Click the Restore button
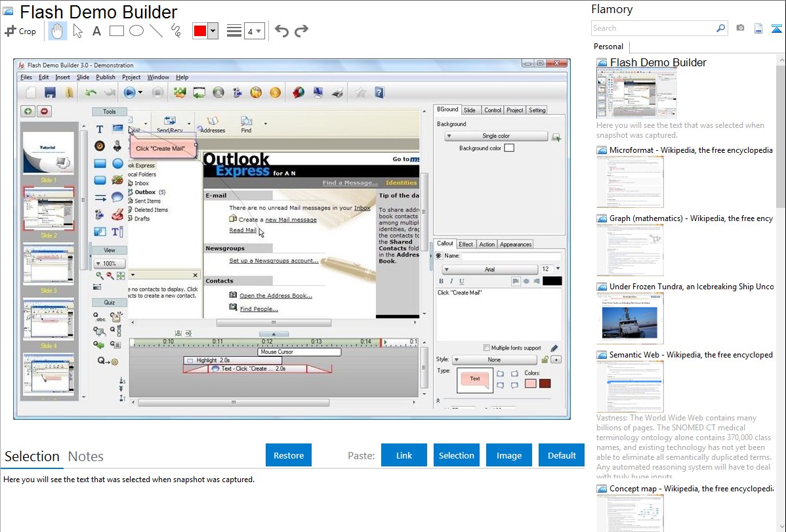The width and height of the screenshot is (786, 532). (289, 455)
